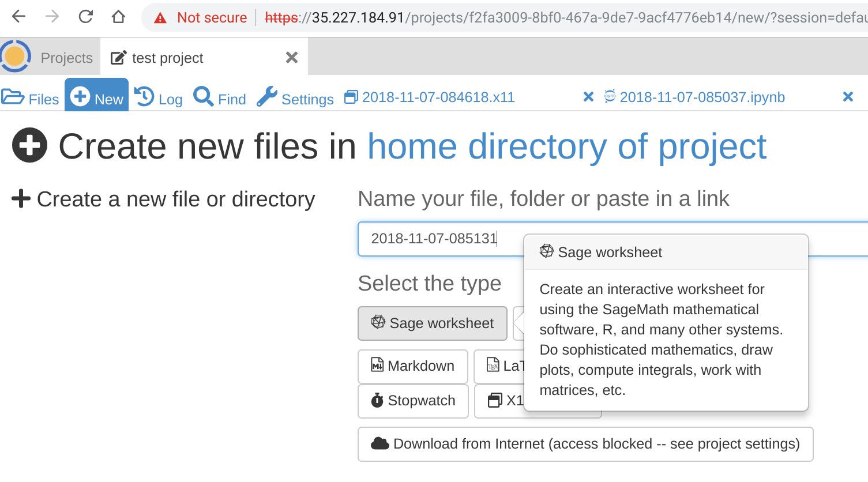Reload the page with the refresh icon
Image resolution: width=868 pixels, height=482 pixels.
[x=85, y=17]
